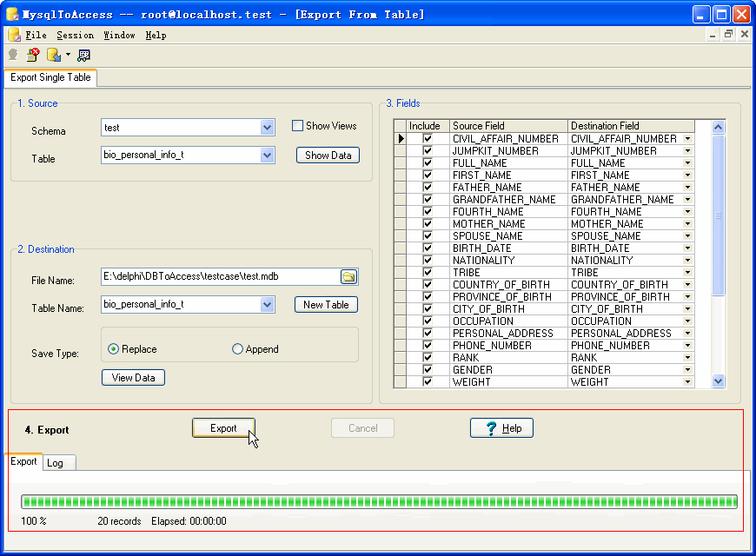The height and width of the screenshot is (556, 756).
Task: Restore the inner MDI child window
Action: (x=728, y=34)
